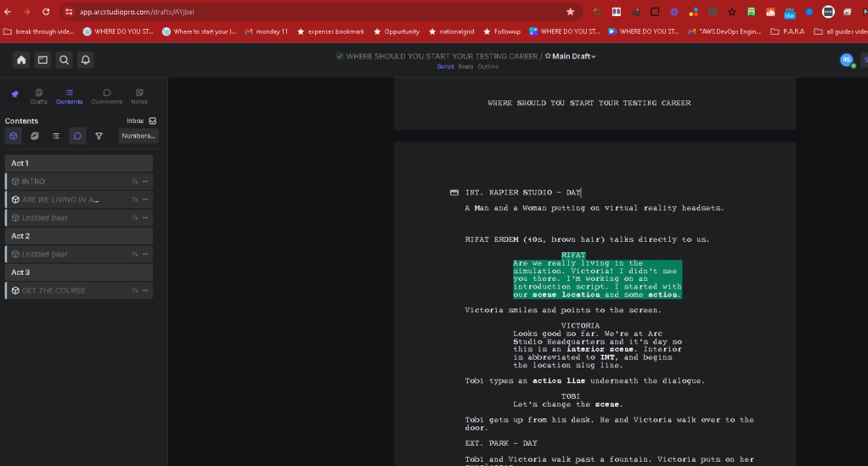Viewport: 868px width, 466px height.
Task: Go forward in the browser
Action: tap(26, 12)
